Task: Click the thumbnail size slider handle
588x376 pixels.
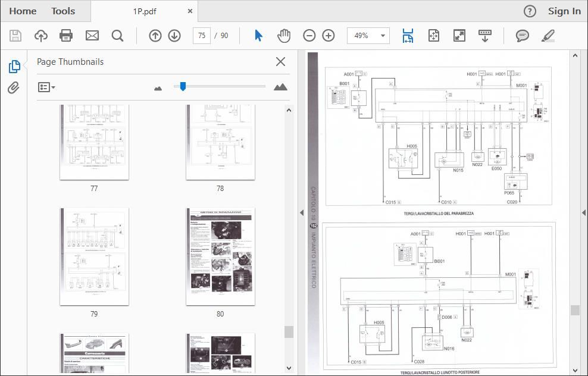Action: pos(183,87)
